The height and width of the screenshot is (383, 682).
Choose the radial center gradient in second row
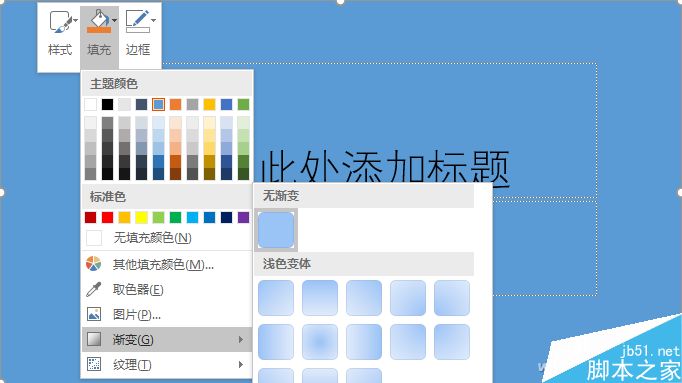pyautogui.click(x=320, y=342)
